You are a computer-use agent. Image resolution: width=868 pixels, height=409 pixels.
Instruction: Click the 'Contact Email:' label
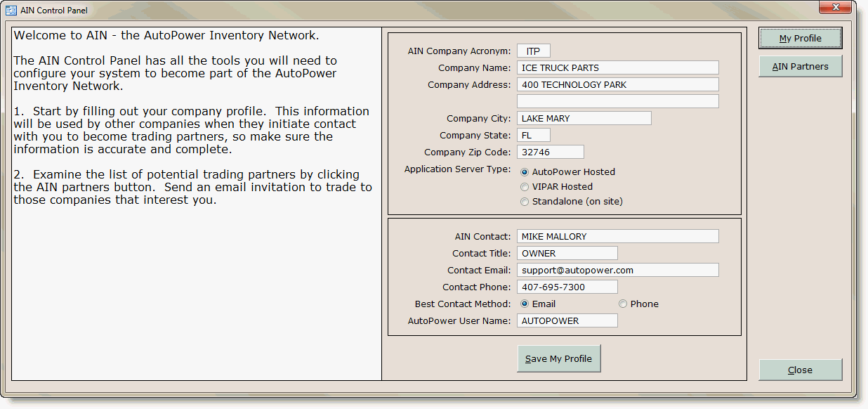pos(479,271)
